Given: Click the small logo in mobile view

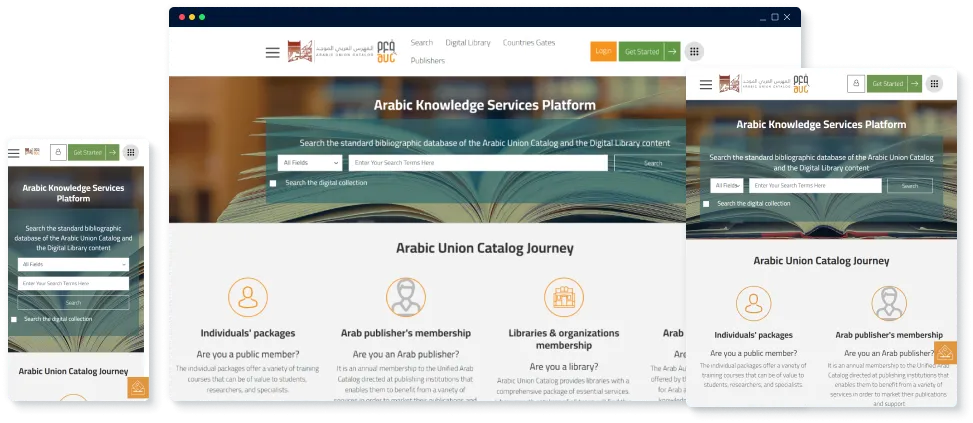Looking at the screenshot, I should pyautogui.click(x=32, y=151).
